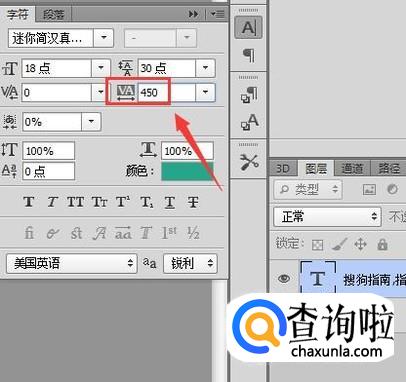Open Character Styles panel icon
406x382 pixels.
(x=249, y=122)
